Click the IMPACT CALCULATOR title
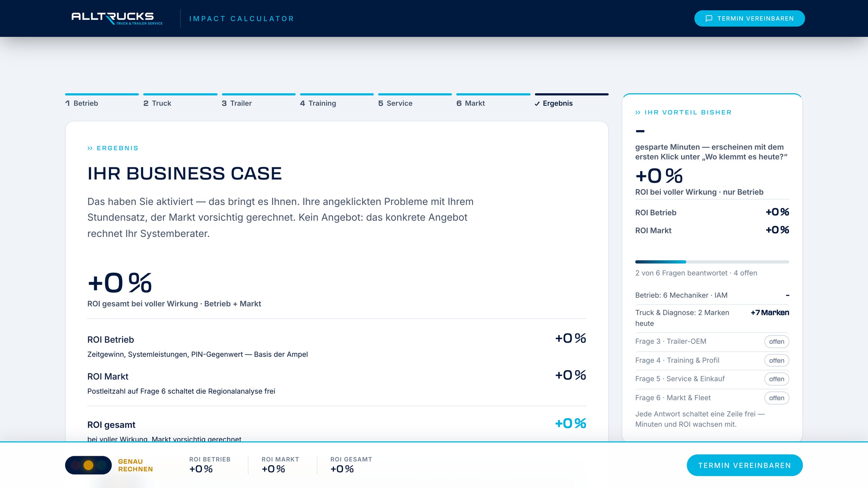 coord(242,19)
